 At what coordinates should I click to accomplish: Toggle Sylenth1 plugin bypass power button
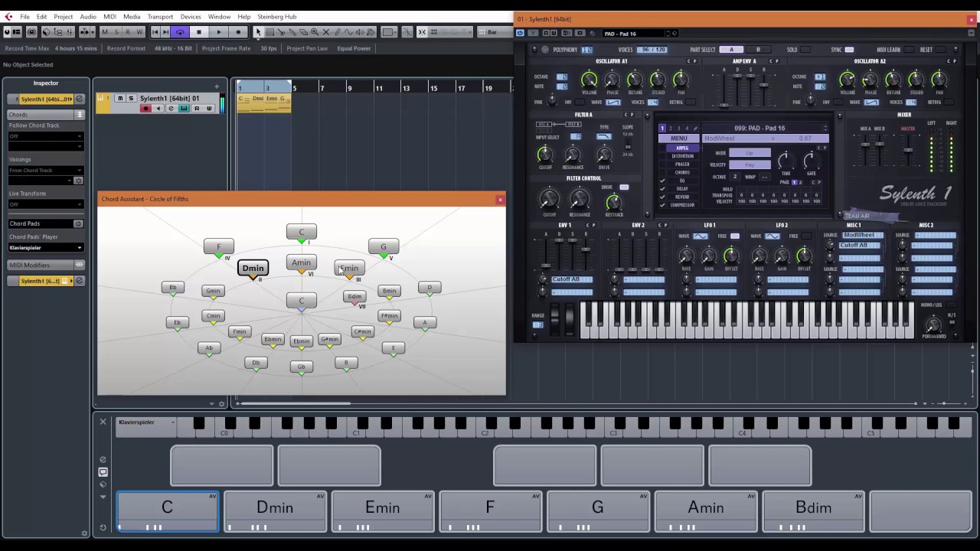[521, 33]
